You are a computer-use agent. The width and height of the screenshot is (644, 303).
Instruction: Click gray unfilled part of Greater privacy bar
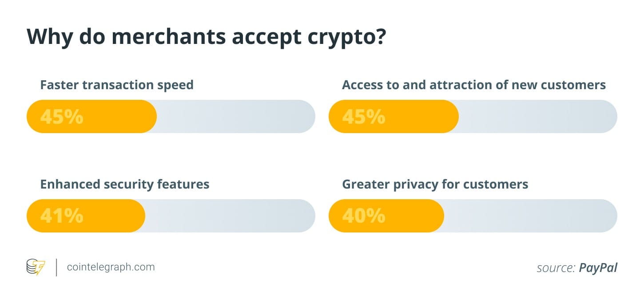pos(530,216)
